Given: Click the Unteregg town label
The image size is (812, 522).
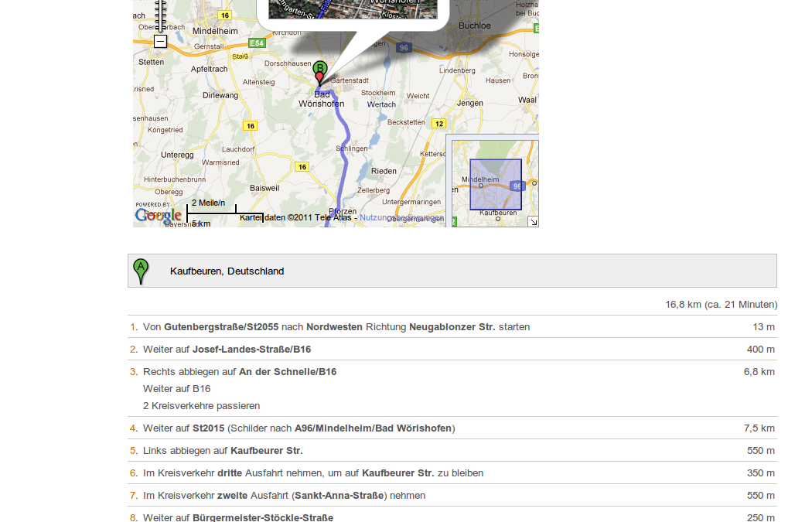Looking at the screenshot, I should click(x=177, y=155).
